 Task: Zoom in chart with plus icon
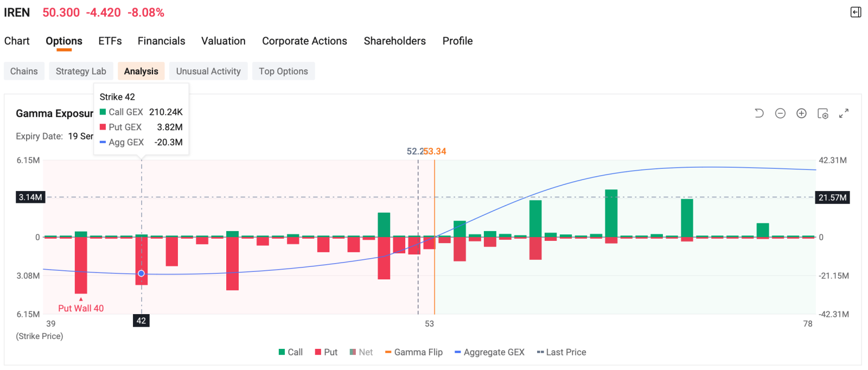(x=801, y=113)
